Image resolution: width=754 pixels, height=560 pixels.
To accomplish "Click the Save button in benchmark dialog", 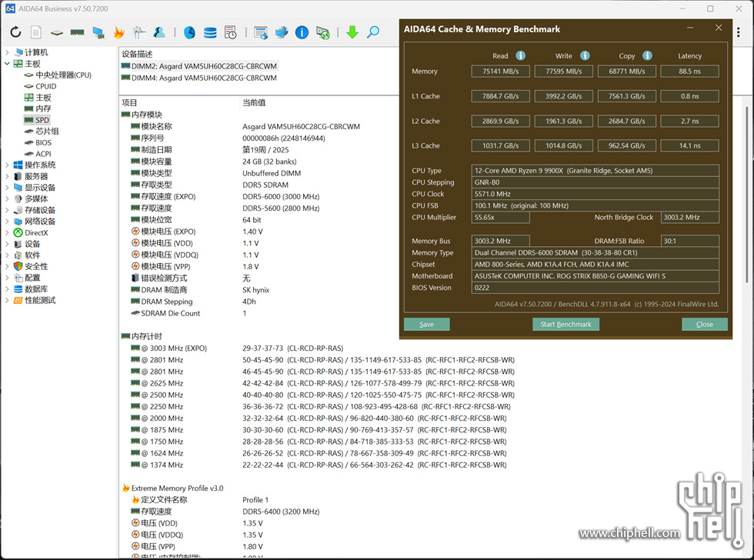I will pyautogui.click(x=426, y=325).
